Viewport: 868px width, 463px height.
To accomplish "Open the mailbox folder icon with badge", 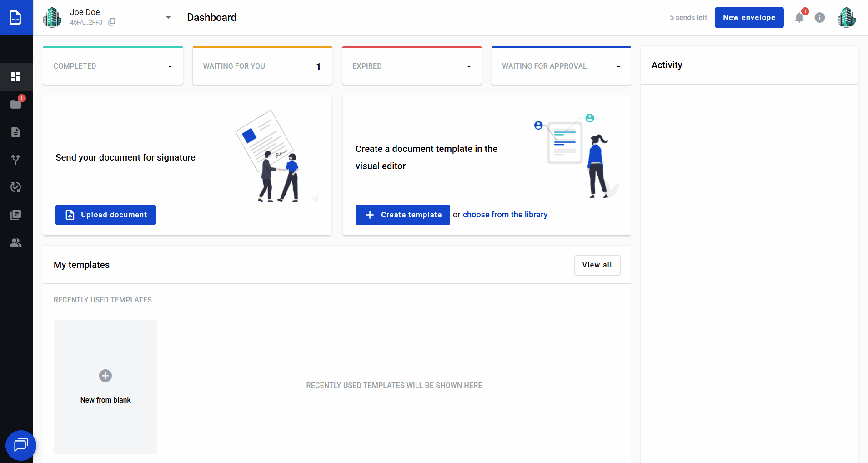I will click(x=16, y=105).
